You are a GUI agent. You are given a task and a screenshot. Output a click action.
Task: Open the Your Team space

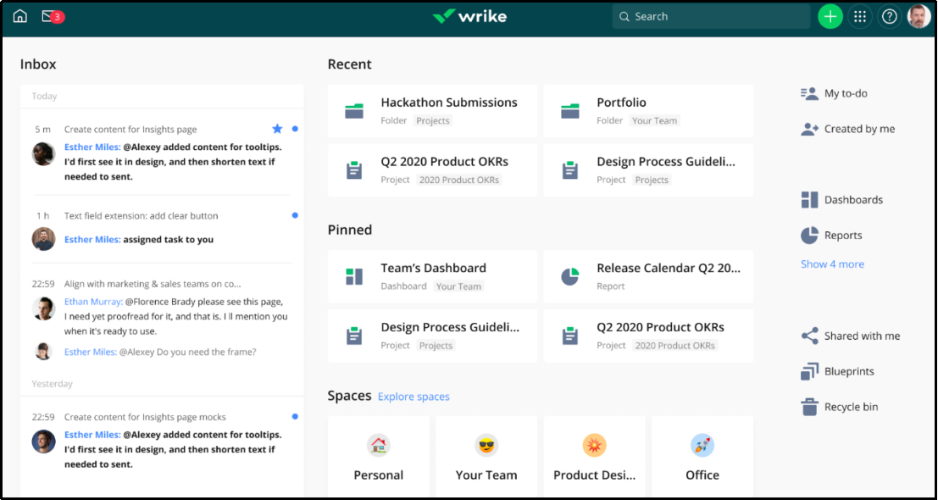click(486, 457)
